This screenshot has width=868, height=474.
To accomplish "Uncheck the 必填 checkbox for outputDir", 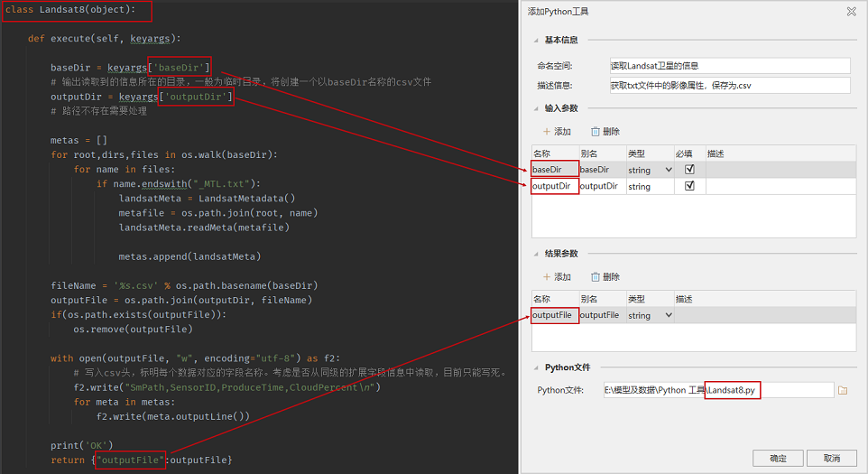I will click(x=690, y=186).
